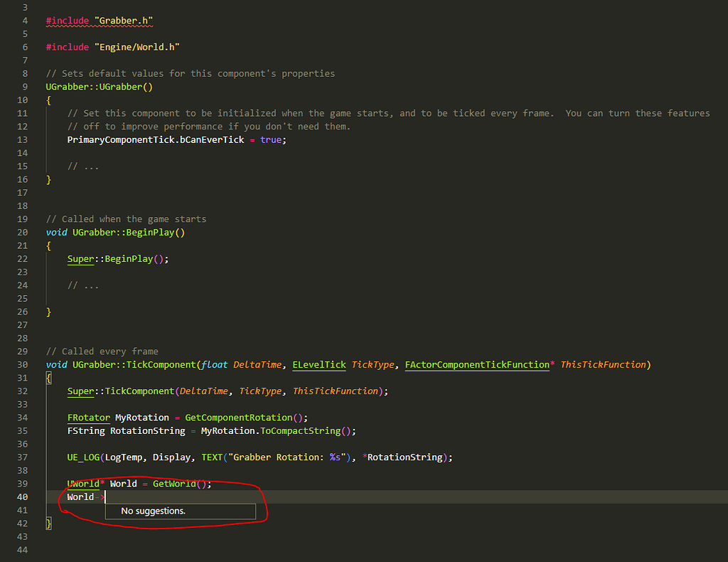
Task: Click the FActorComponentTickFunction type link
Action: point(477,365)
